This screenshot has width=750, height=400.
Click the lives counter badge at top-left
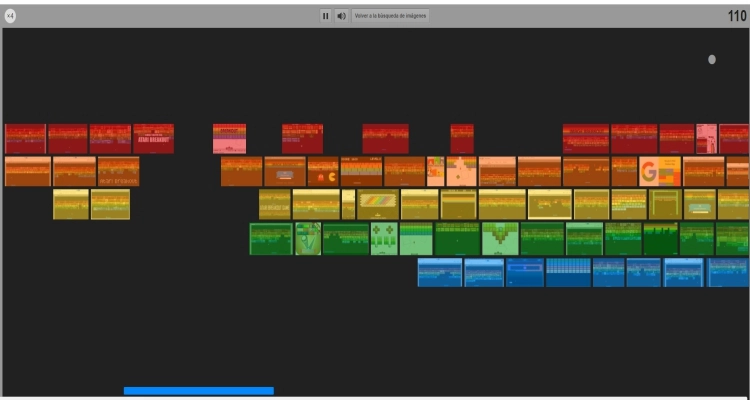click(10, 16)
